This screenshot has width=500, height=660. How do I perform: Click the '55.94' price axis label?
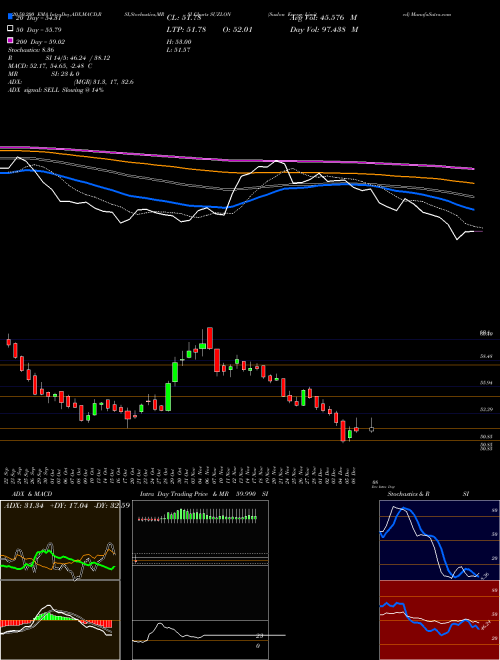[486, 383]
